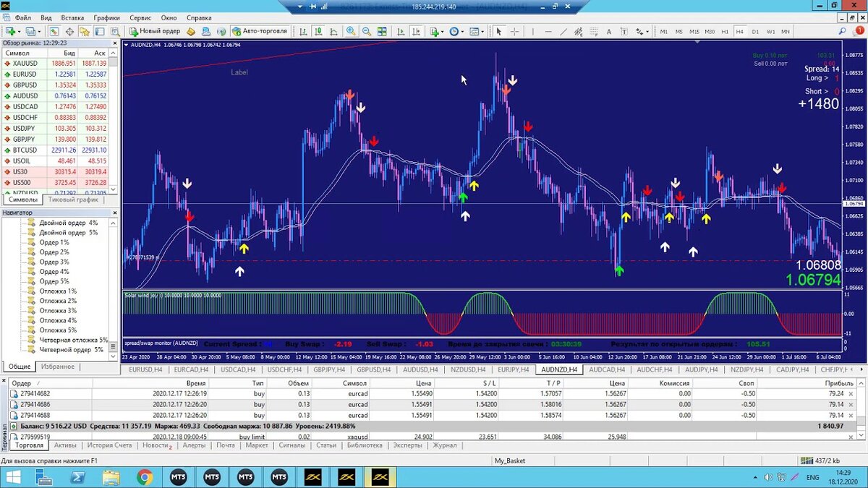Open a new chart window
868x488 pixels.
pos(10,31)
